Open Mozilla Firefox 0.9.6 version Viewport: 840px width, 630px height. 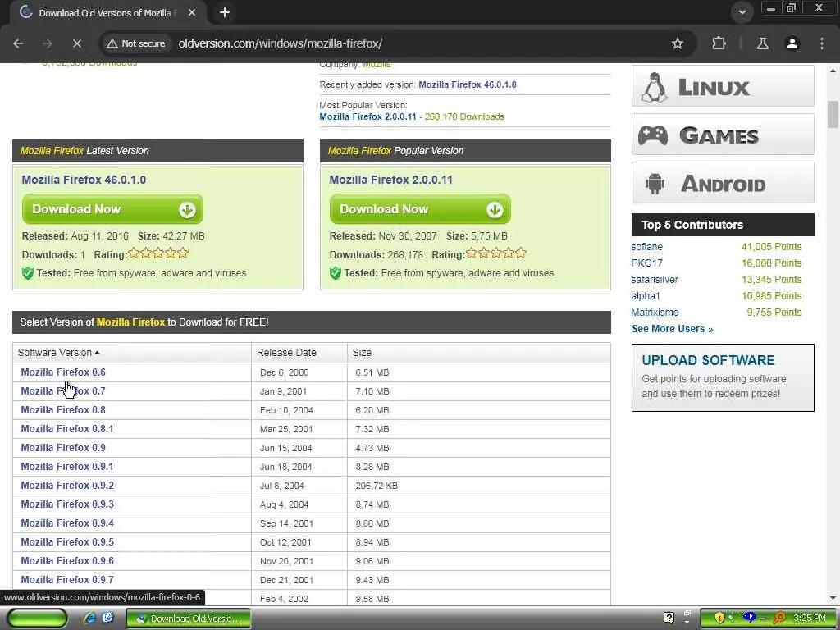click(67, 561)
